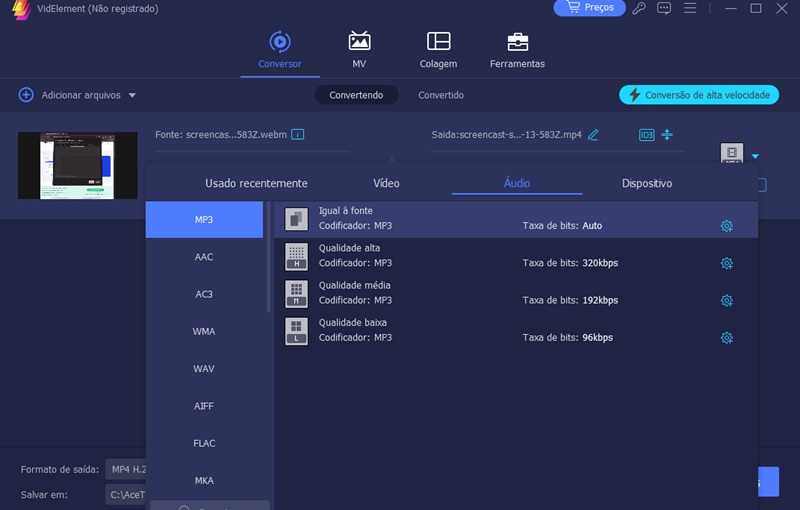Screen dimensions: 800x510
Task: Click the format search box
Action: point(210,506)
